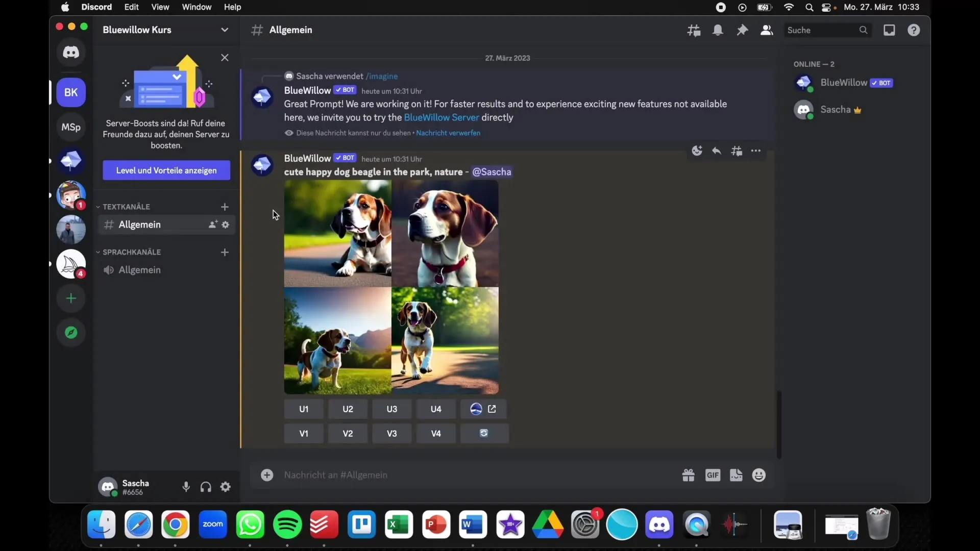Click the Suche search field
This screenshot has width=980, height=551.
827,30
